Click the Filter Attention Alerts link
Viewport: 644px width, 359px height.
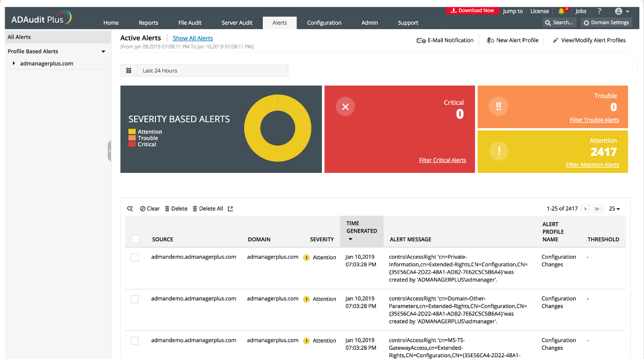(x=592, y=165)
